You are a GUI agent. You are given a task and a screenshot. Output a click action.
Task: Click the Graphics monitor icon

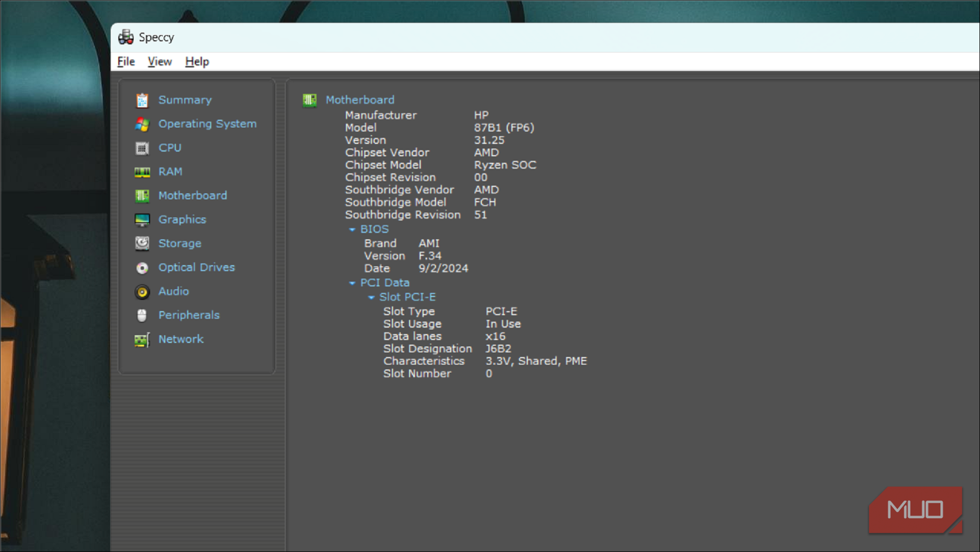coord(142,220)
